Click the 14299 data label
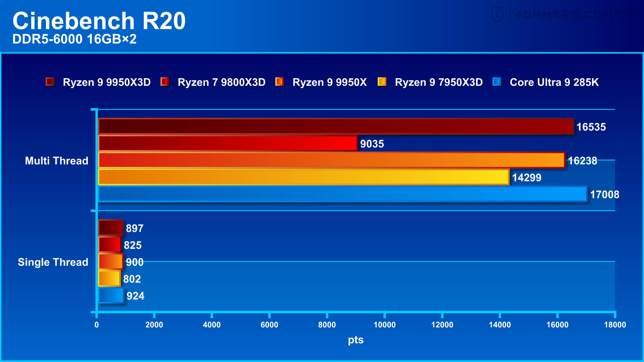This screenshot has height=362, width=644. click(x=527, y=178)
